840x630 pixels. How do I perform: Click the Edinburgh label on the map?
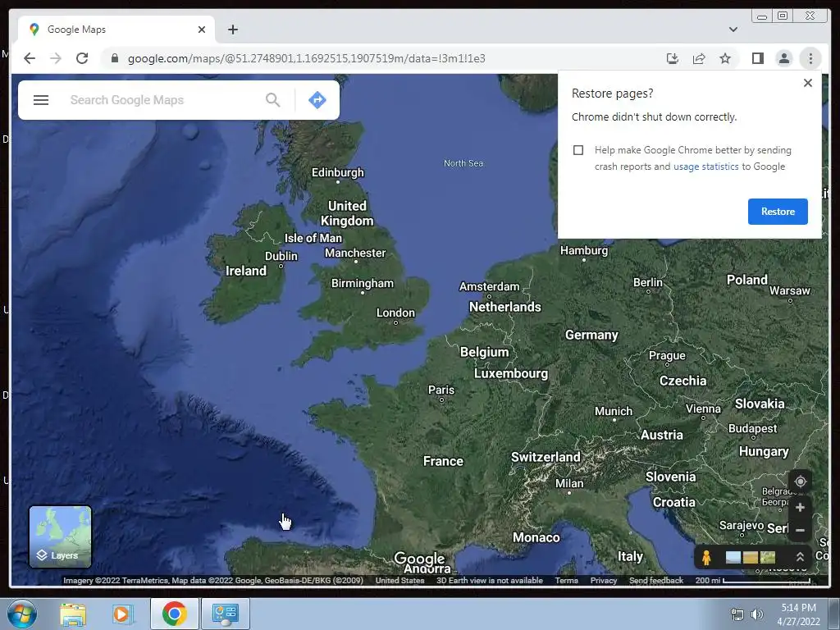click(337, 172)
